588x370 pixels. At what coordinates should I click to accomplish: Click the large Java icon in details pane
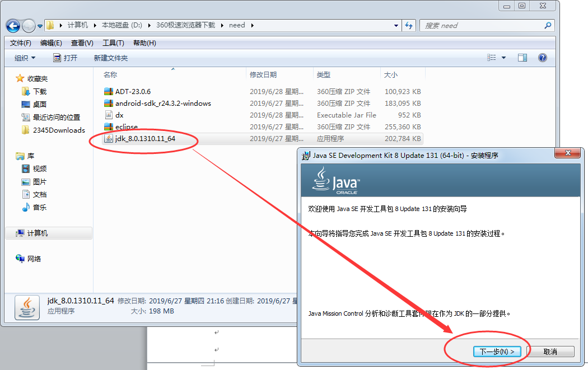[x=27, y=308]
